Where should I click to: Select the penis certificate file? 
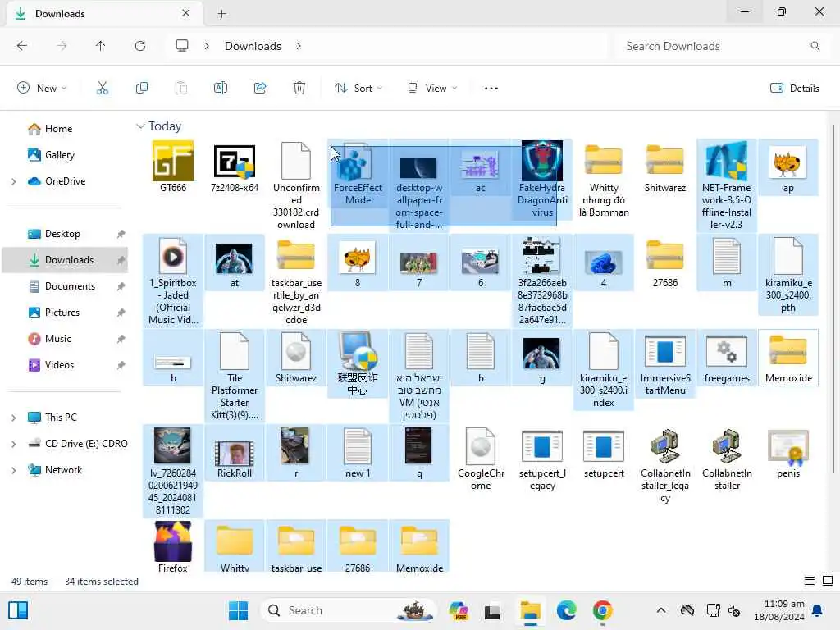(788, 447)
